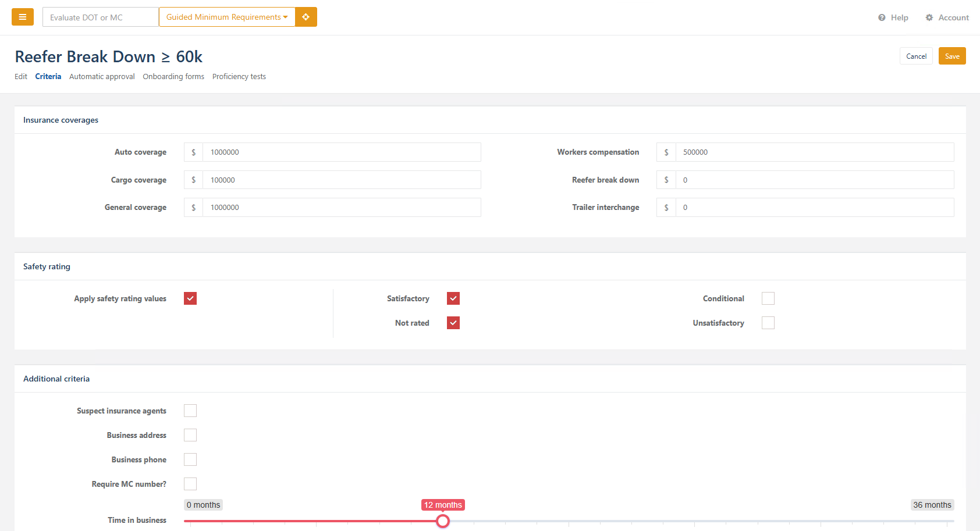Click the Workers compensation amount field

(815, 152)
